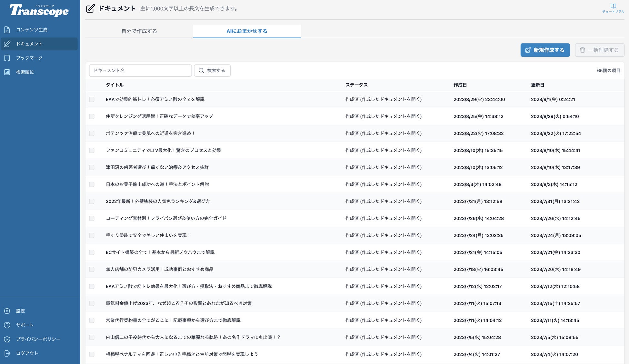Focus the ドキュメント名 search field

point(140,71)
